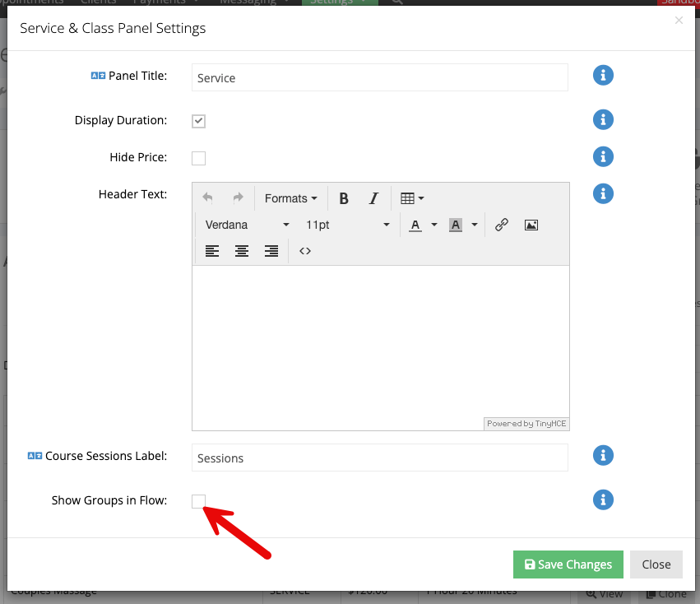This screenshot has height=604, width=700.
Task: Open the Formats dropdown
Action: [290, 198]
